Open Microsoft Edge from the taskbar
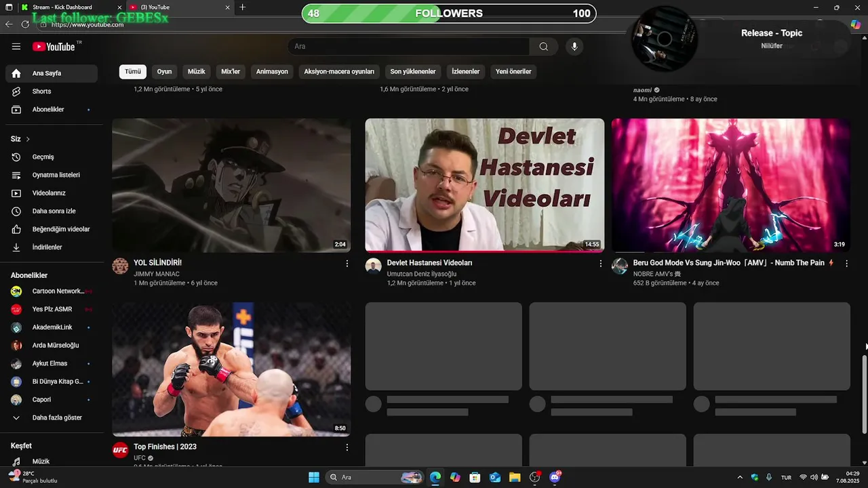 (x=435, y=477)
